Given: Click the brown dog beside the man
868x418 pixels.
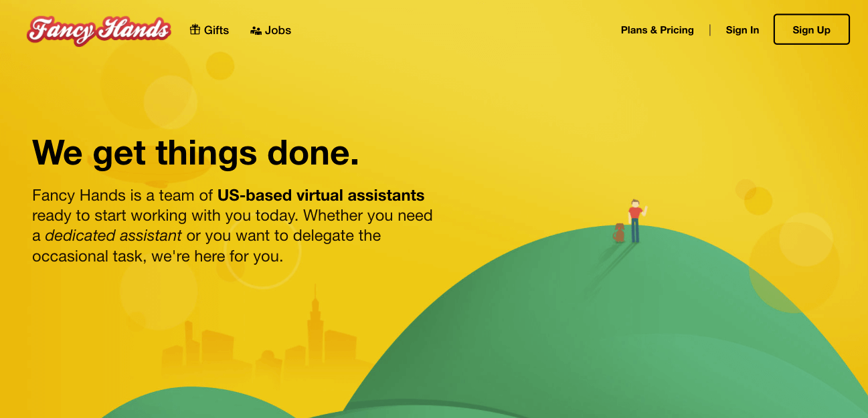Looking at the screenshot, I should click(619, 233).
